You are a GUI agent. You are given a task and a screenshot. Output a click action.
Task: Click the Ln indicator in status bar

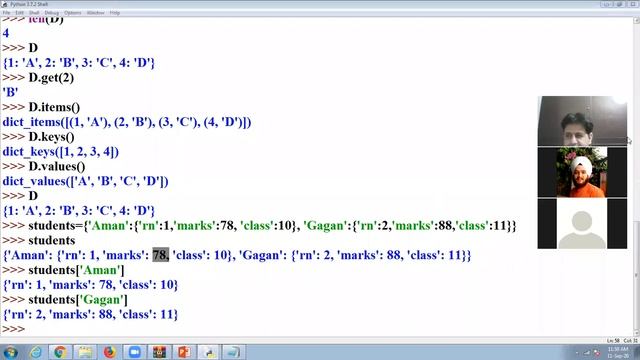coord(613,340)
